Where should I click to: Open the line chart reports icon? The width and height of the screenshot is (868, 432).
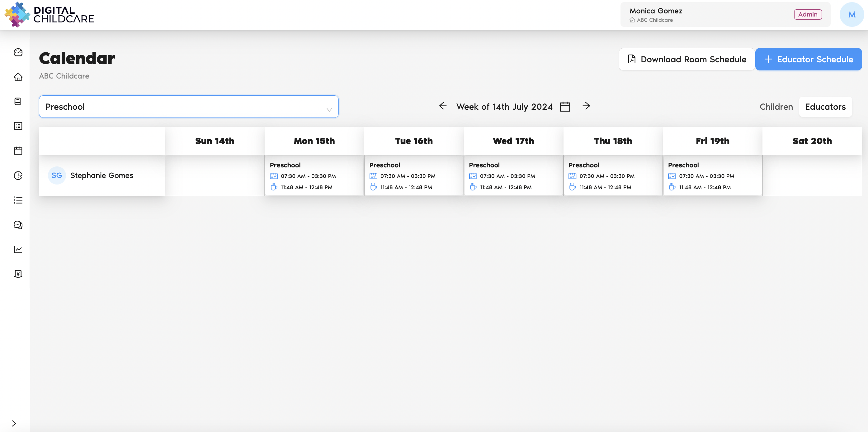coord(18,249)
